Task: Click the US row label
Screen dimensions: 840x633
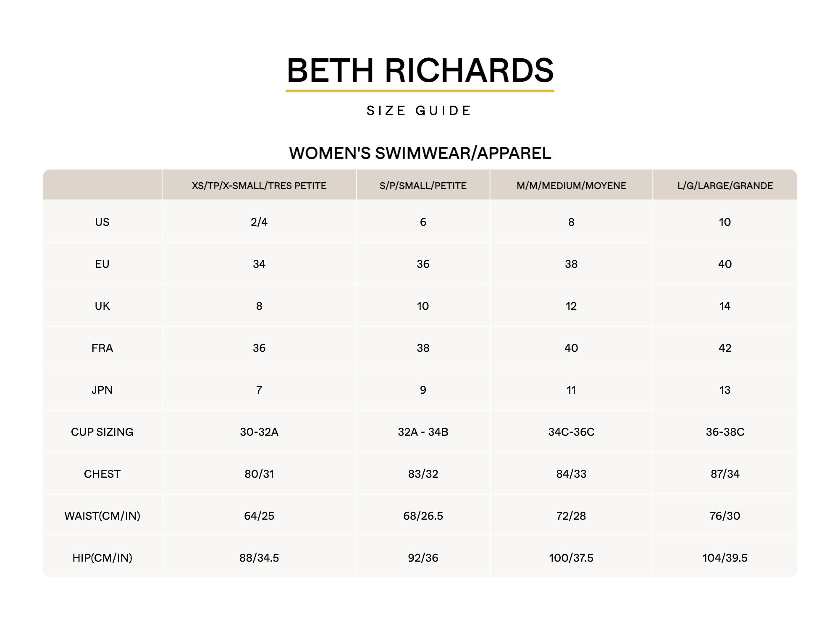Action: click(102, 222)
